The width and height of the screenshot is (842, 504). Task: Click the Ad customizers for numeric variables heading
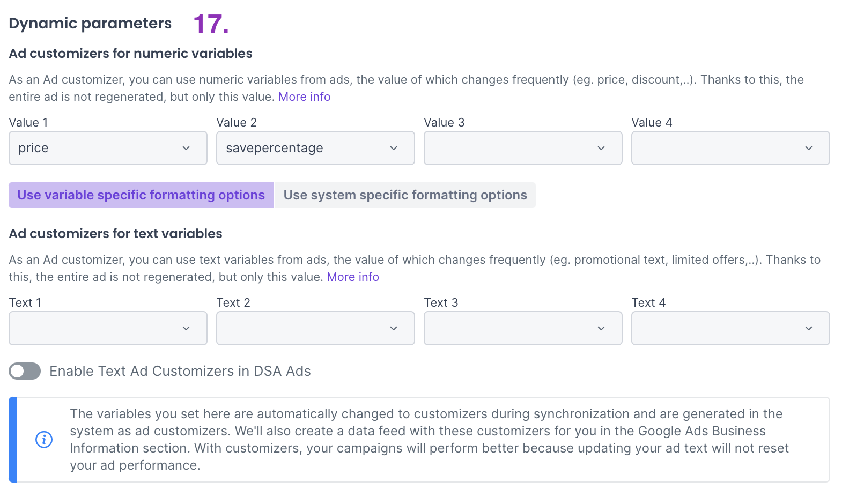(130, 54)
